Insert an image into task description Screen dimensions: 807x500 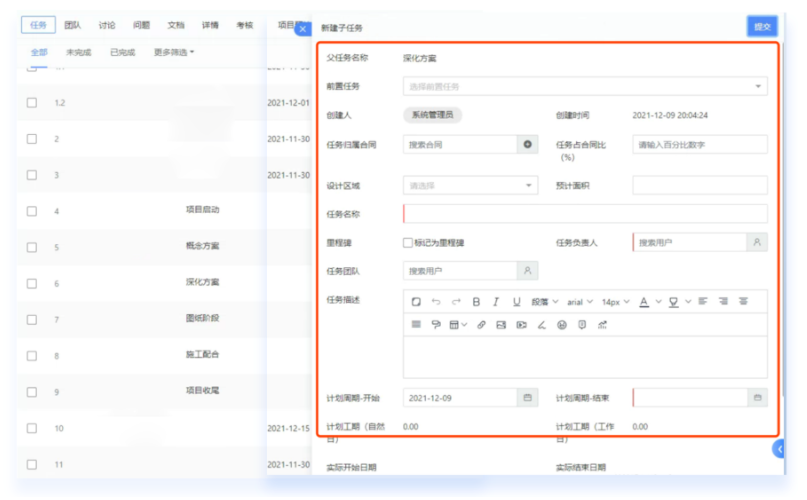pyautogui.click(x=501, y=325)
